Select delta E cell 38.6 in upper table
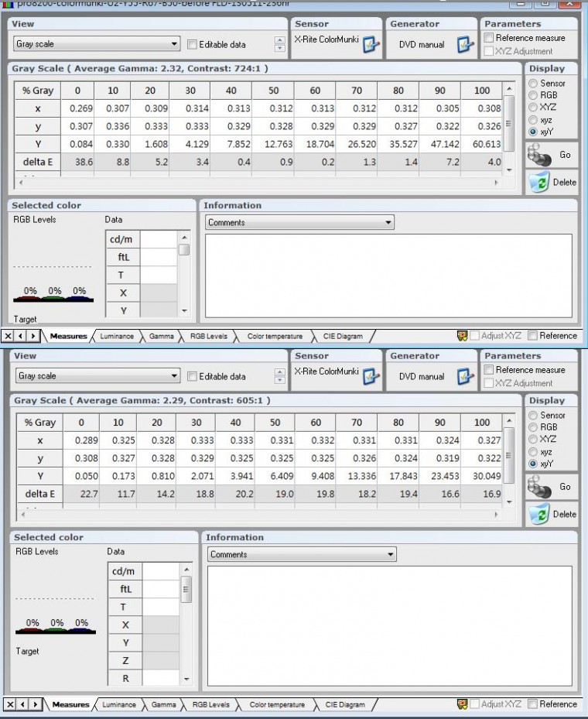This screenshot has width=588, height=719. 77,162
